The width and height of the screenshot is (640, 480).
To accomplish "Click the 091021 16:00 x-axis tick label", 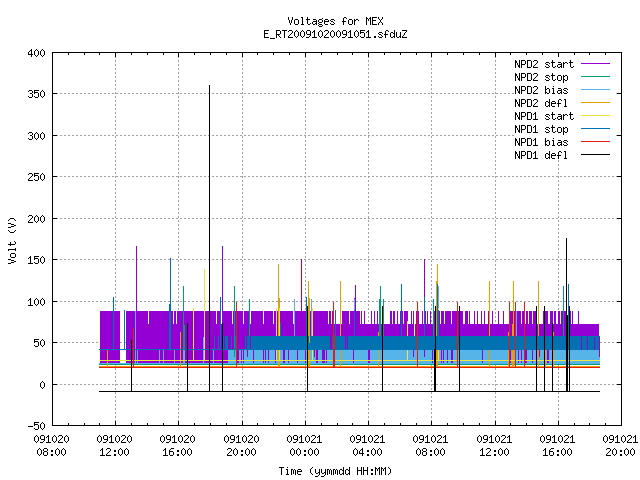I will point(557,446).
